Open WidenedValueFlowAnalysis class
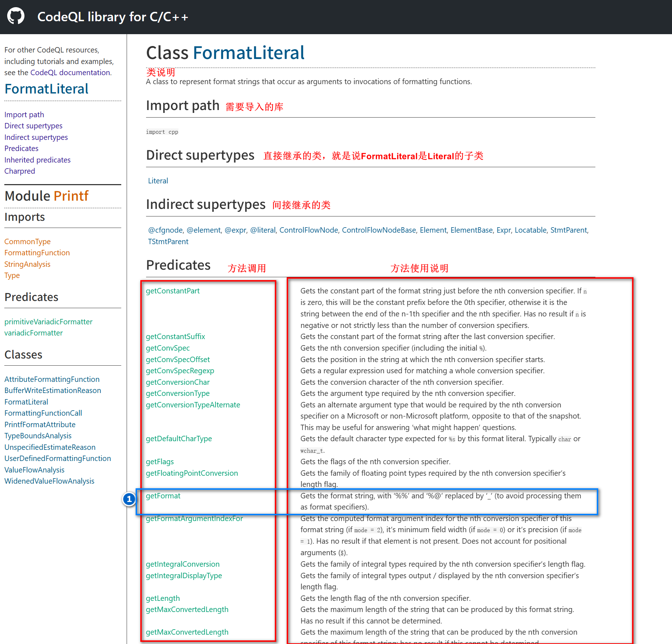The width and height of the screenshot is (672, 644). pos(49,481)
